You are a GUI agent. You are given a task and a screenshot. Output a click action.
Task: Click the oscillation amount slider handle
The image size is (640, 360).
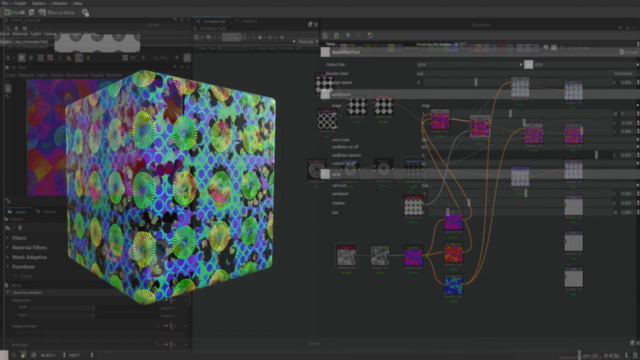[x=596, y=155]
